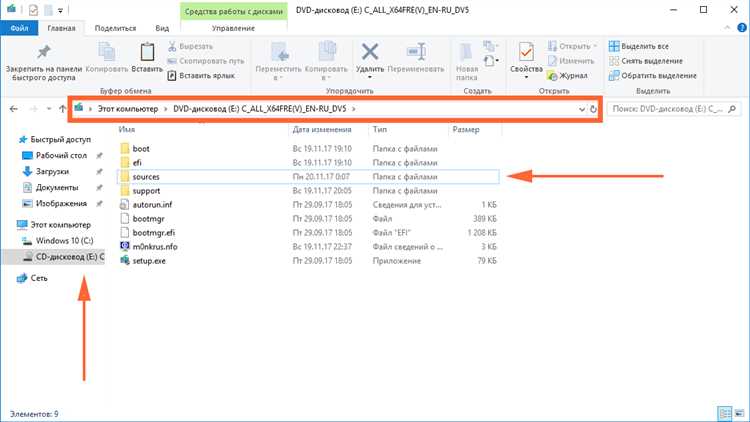
Task: Open recent locations dropdown next to forward arrow
Action: tap(49, 109)
